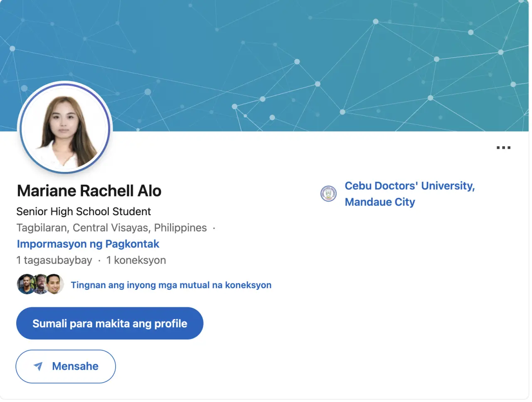
Task: Click the mutual connections avatar group
Action: click(40, 284)
